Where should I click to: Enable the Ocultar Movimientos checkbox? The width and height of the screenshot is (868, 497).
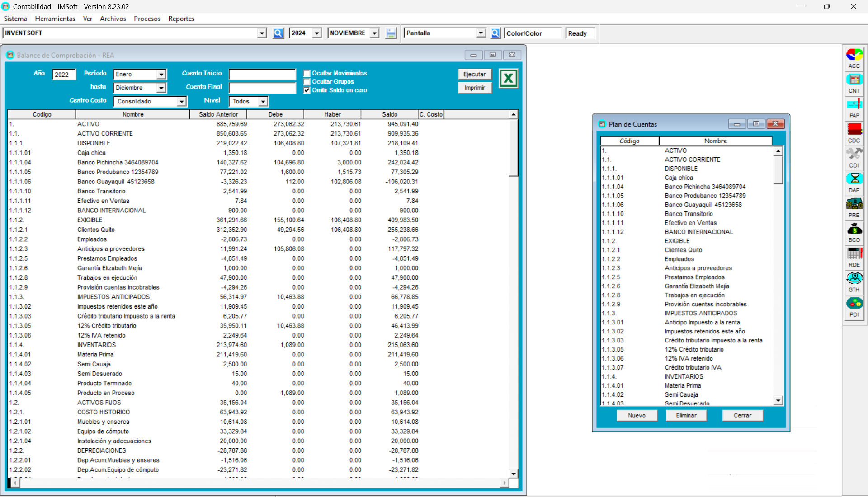tap(307, 73)
